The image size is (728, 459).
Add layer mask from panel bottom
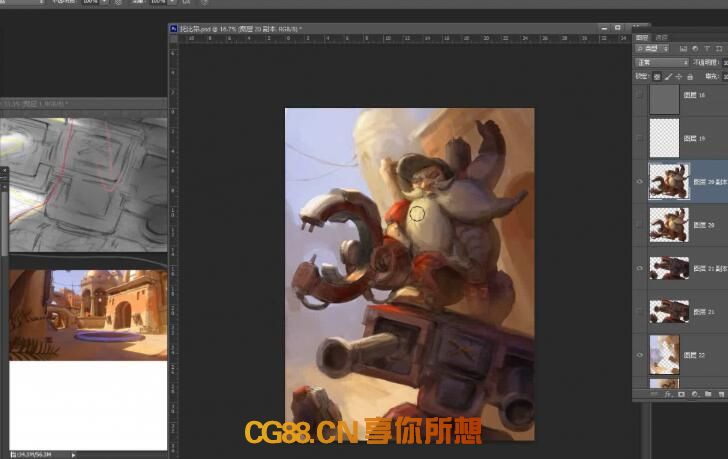tap(681, 394)
